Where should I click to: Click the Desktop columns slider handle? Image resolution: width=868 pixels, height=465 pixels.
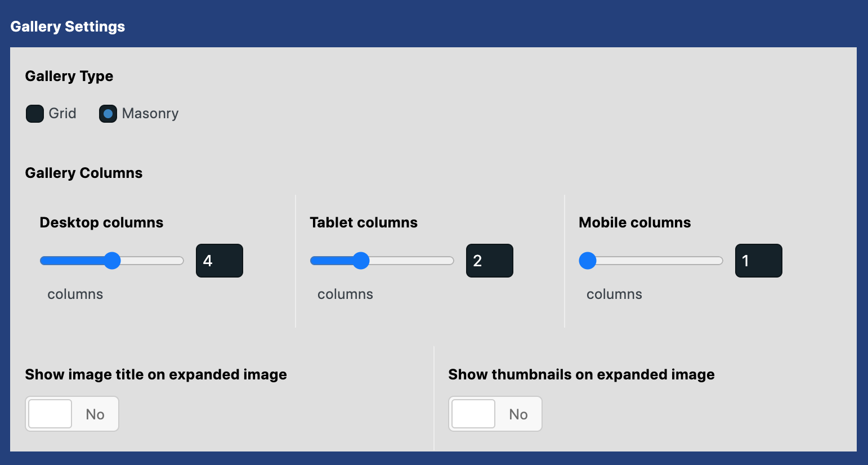[113, 261]
